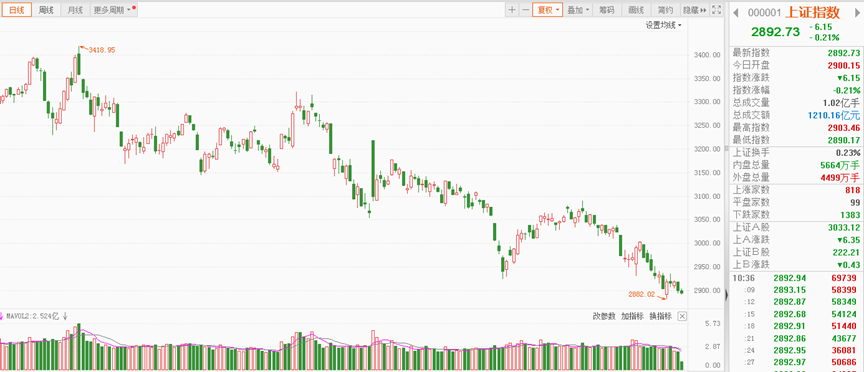Toggle the 简约 simple mode
The width and height of the screenshot is (864, 372).
pyautogui.click(x=666, y=10)
